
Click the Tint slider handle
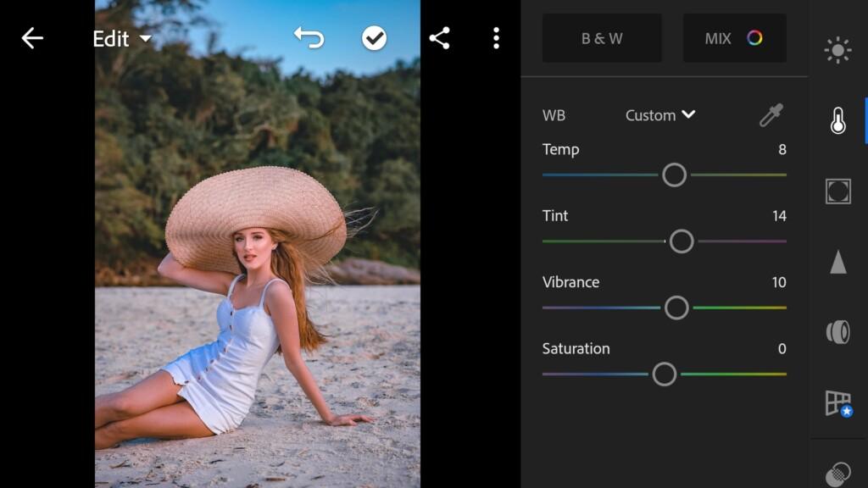pos(682,241)
